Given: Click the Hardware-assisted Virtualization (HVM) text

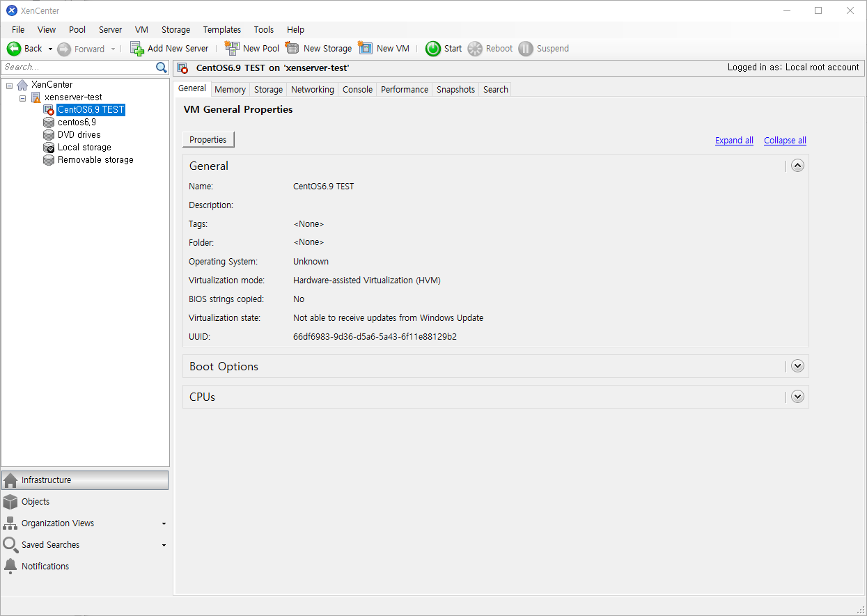Looking at the screenshot, I should tap(367, 281).
